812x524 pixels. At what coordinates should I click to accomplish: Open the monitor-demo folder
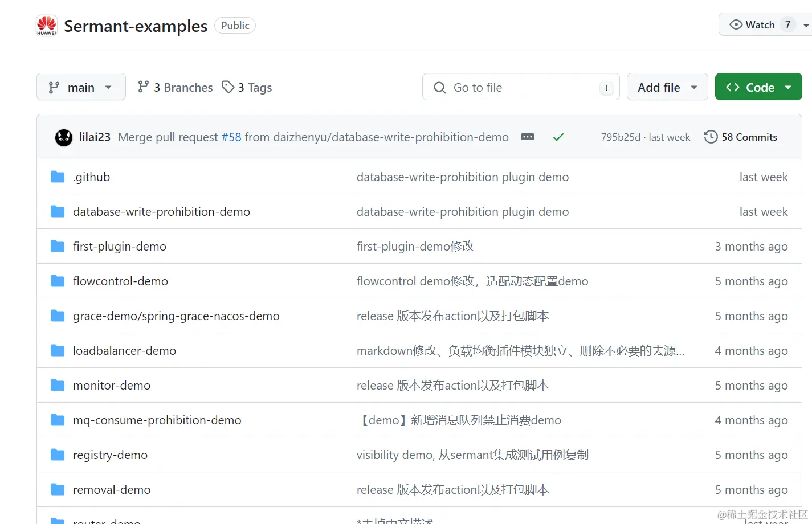(x=112, y=386)
